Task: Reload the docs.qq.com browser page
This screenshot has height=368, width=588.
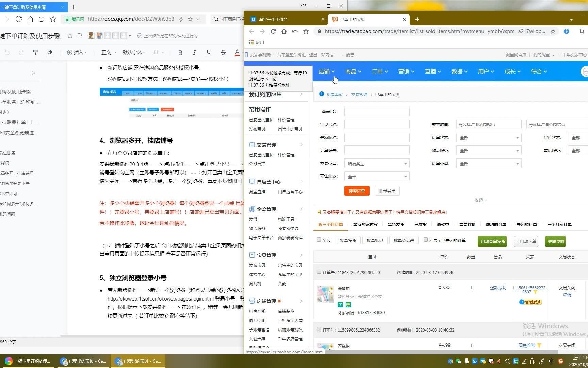Action: click(19, 19)
